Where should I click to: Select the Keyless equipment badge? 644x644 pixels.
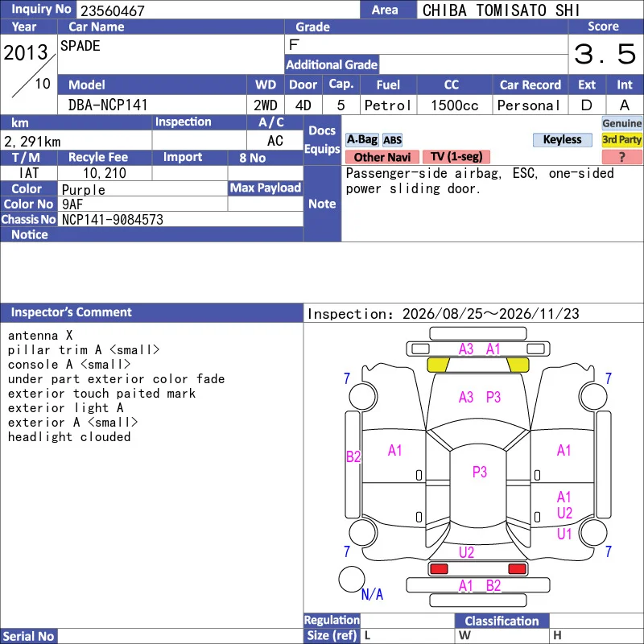[562, 139]
